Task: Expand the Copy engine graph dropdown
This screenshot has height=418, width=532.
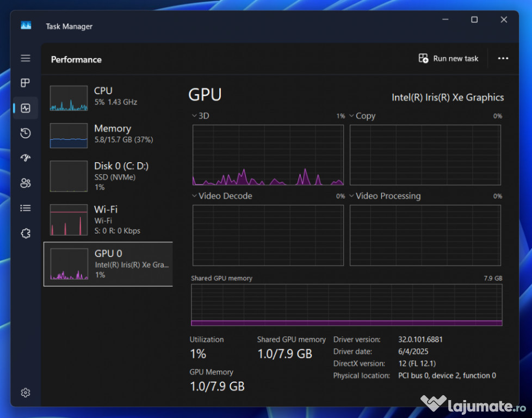Action: [352, 116]
